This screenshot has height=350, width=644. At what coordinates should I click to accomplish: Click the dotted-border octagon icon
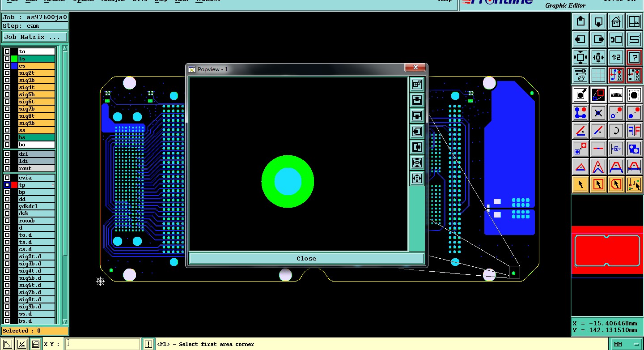[x=634, y=94]
